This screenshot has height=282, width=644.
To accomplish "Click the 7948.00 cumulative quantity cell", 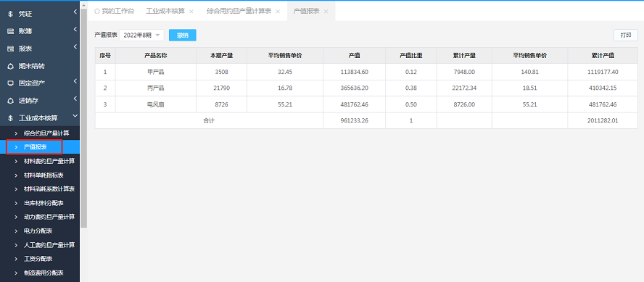I will [x=464, y=72].
